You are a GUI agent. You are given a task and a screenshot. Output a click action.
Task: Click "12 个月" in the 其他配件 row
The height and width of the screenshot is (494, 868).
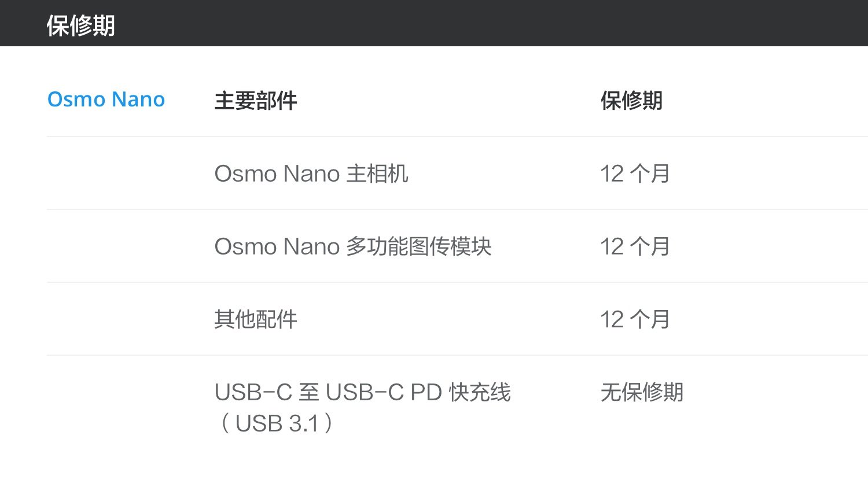tap(635, 319)
